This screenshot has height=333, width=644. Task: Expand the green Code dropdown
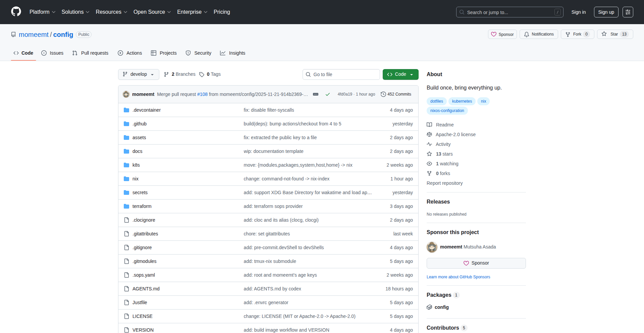[400, 74]
